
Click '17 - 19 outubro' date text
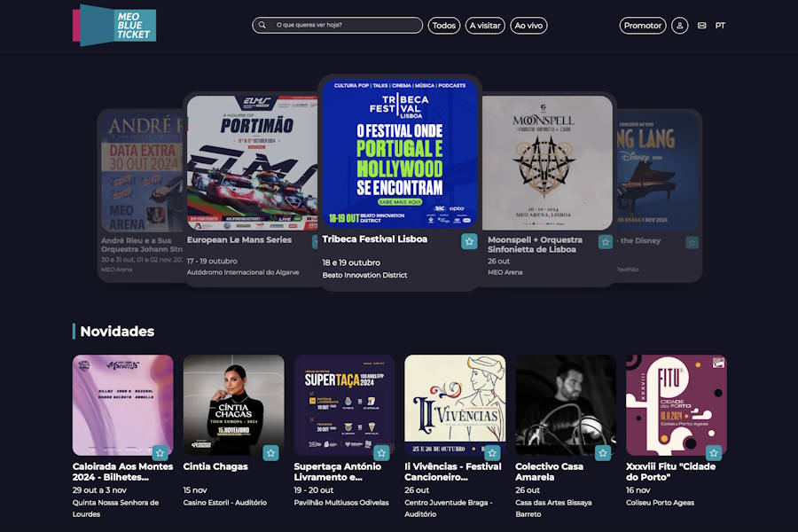pos(212,262)
